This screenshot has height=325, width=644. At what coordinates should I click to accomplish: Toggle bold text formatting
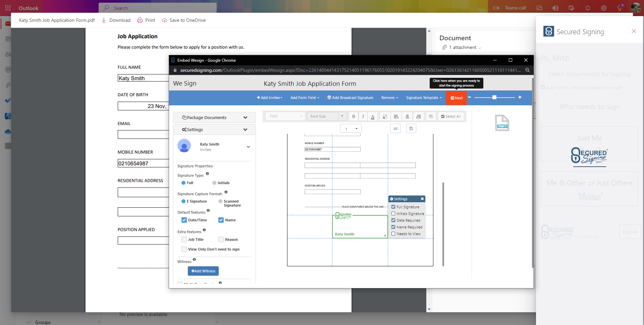pos(354,116)
